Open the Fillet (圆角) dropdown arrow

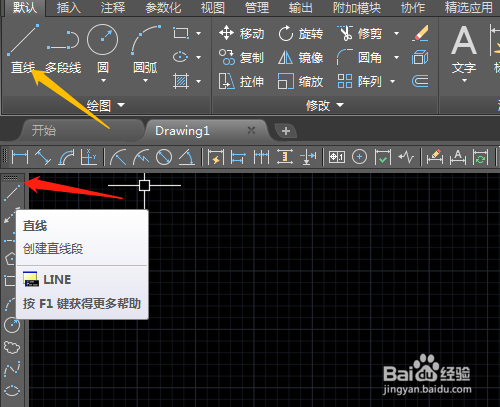click(396, 57)
